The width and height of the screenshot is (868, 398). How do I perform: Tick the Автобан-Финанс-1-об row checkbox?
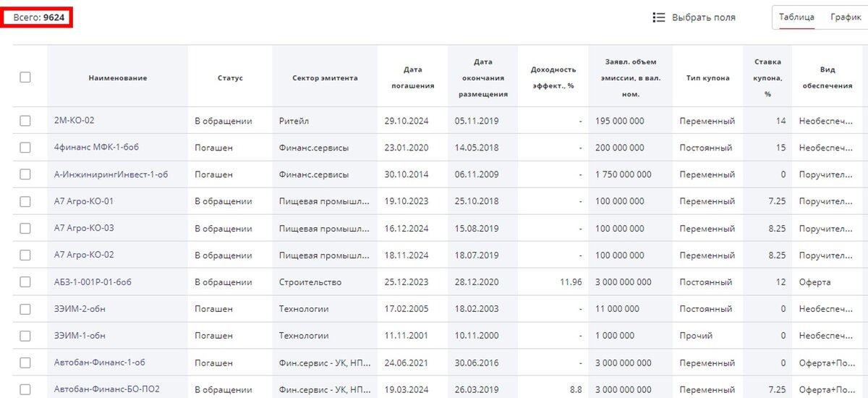[x=25, y=363]
